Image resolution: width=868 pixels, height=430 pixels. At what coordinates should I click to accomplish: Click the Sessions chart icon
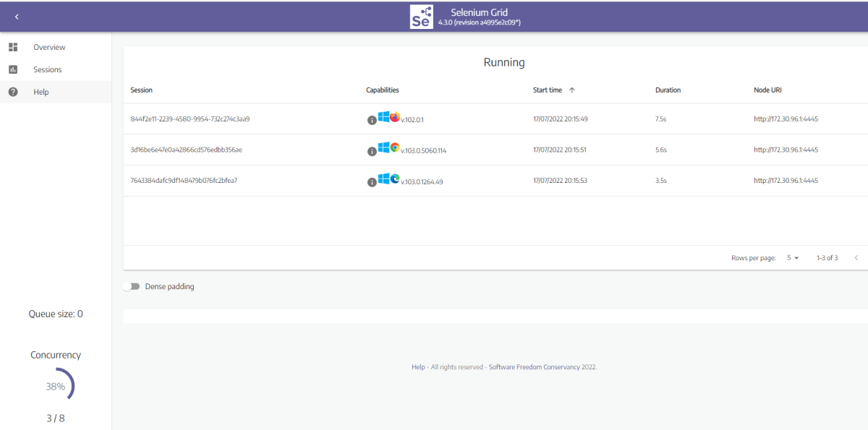pos(13,69)
